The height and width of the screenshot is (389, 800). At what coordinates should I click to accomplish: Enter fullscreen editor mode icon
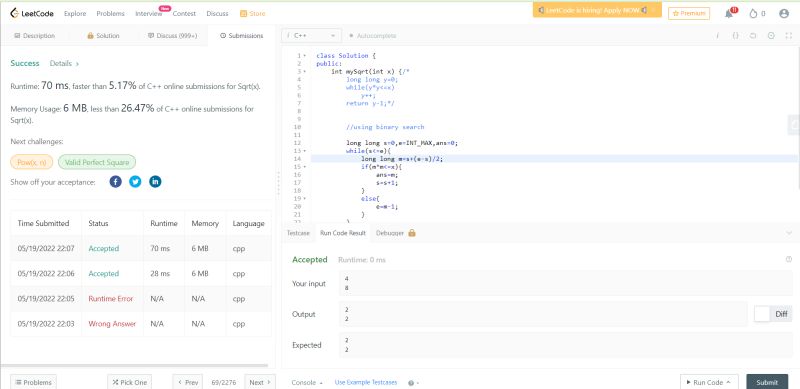[789, 36]
